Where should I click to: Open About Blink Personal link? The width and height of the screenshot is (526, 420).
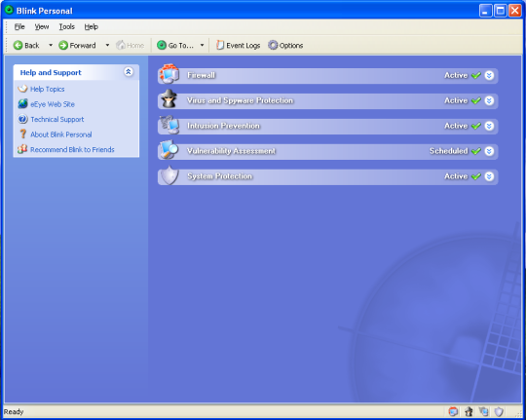[x=61, y=134]
